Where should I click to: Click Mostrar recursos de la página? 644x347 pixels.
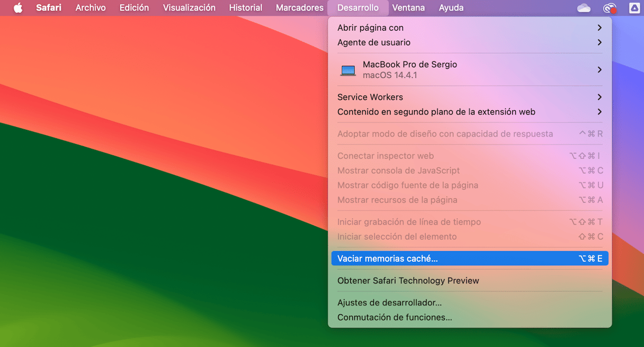point(470,200)
